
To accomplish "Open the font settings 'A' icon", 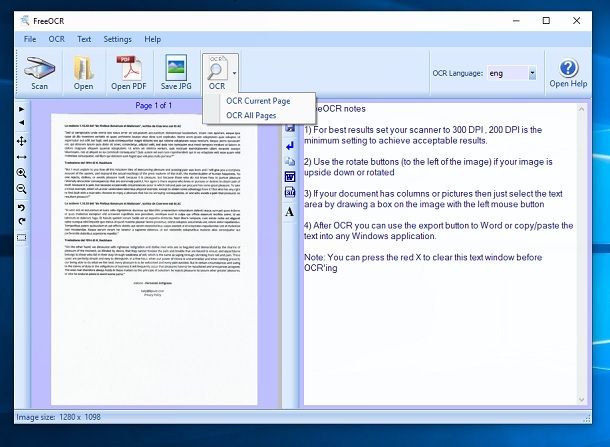I will (x=289, y=212).
